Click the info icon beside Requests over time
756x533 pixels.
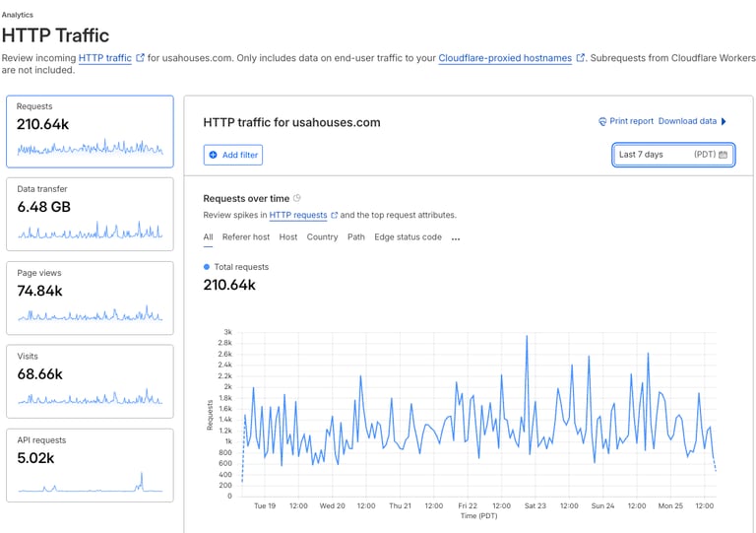(297, 198)
